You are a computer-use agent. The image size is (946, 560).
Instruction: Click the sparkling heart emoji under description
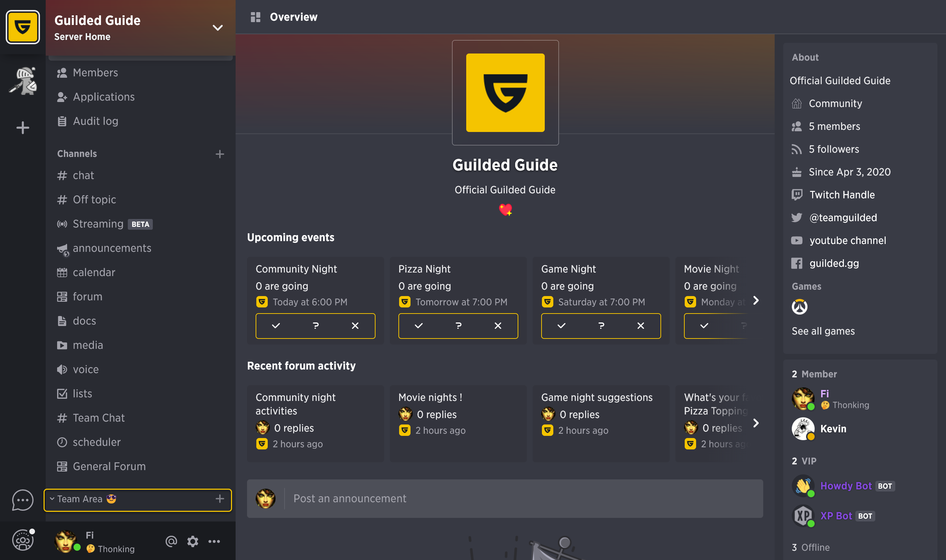tap(505, 209)
